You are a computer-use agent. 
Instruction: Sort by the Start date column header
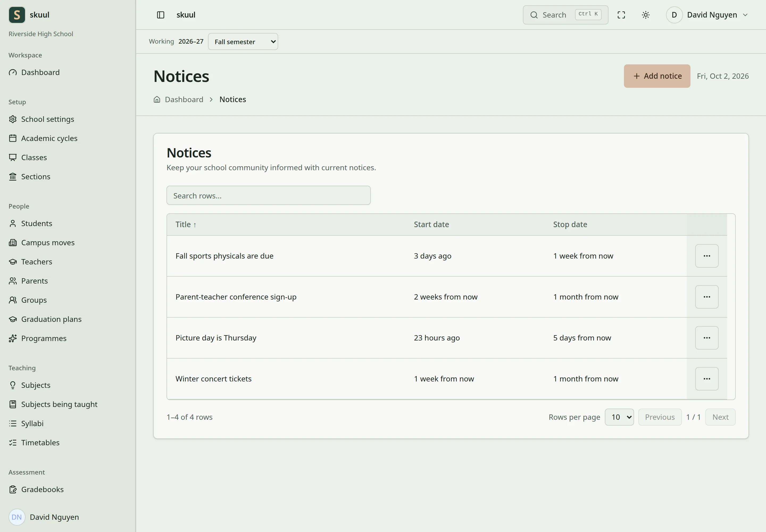431,225
